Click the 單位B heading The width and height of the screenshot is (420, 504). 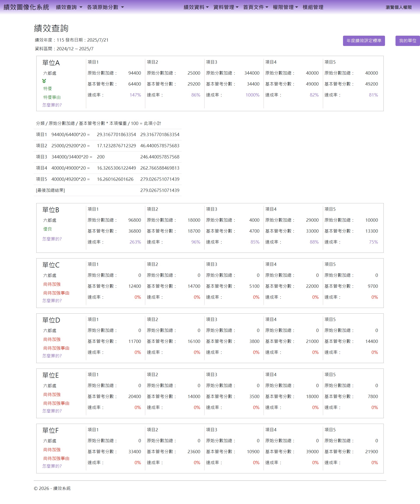(x=51, y=210)
